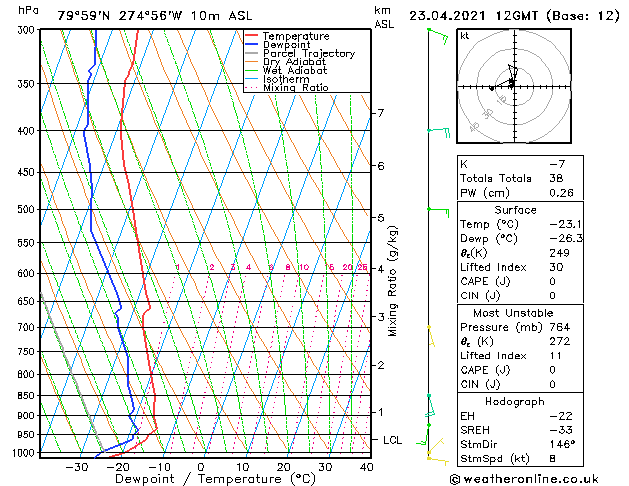Click the Dewpoint / Temperature axis label

[201, 478]
